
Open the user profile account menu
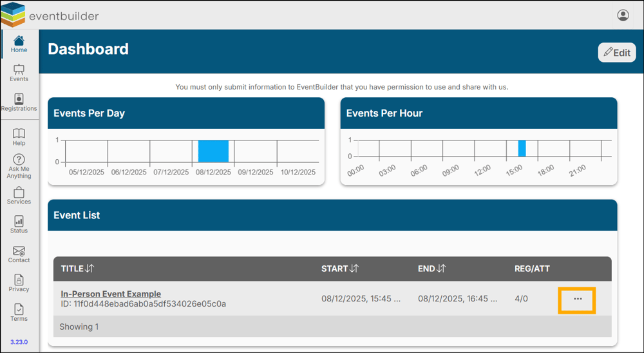[623, 15]
